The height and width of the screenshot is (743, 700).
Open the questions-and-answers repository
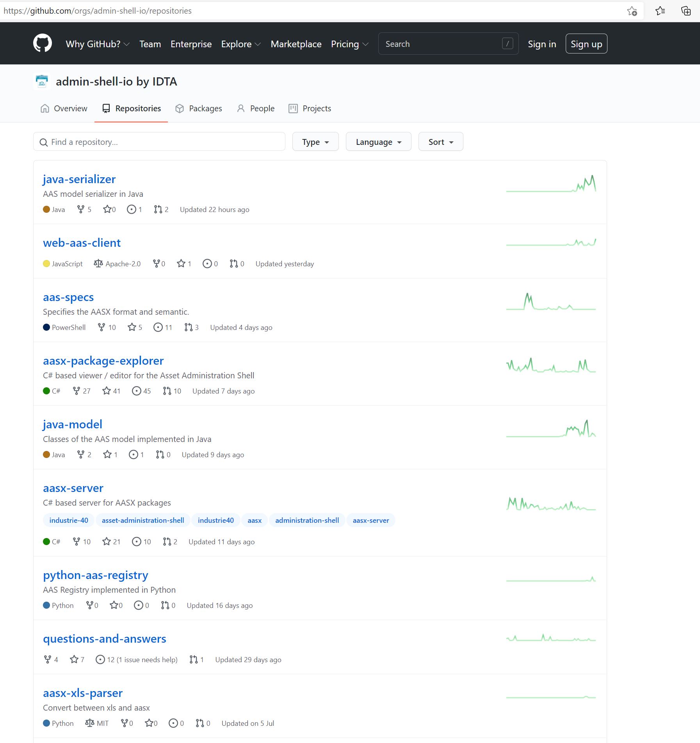(x=105, y=639)
